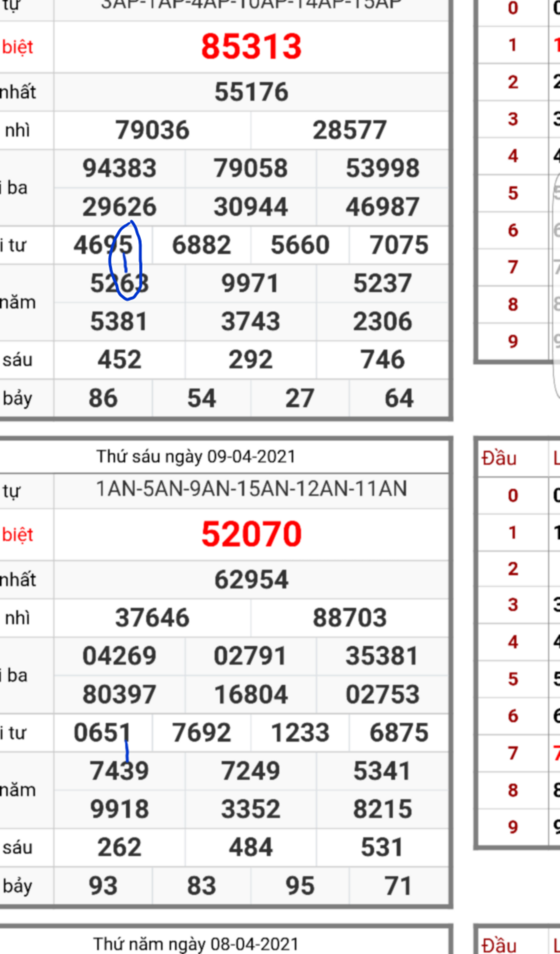Select the second-prize number 28577

350,130
